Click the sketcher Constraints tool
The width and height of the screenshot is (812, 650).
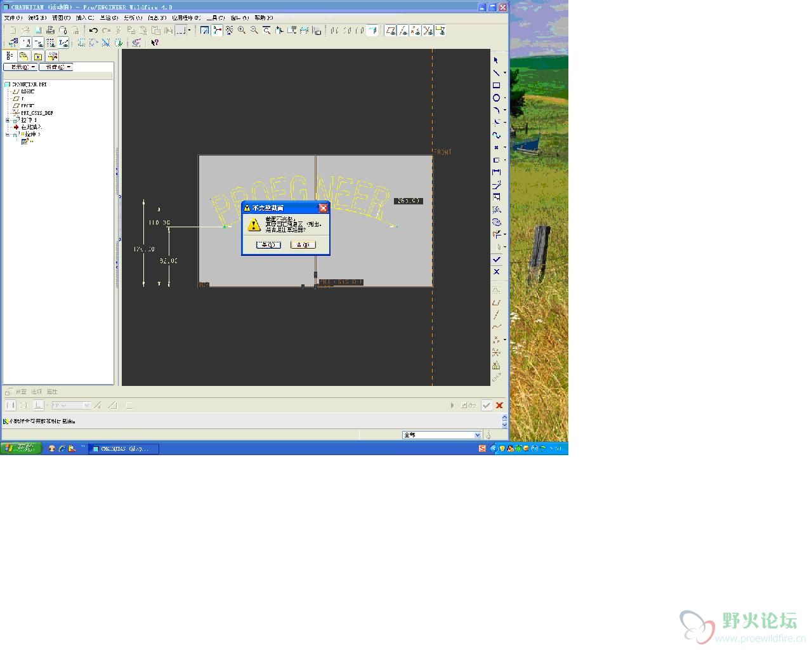496,197
